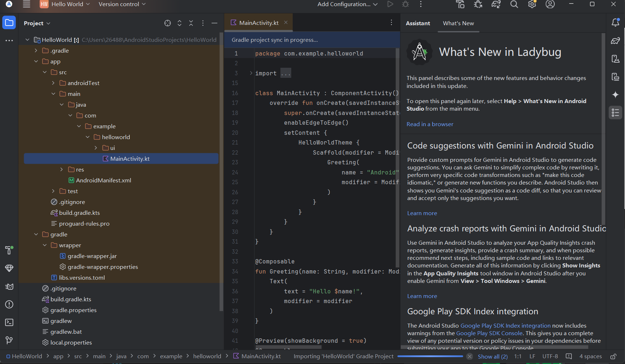Screen dimensions: 625x364
Task: Collapse all items in Project tree
Action: coord(191,23)
